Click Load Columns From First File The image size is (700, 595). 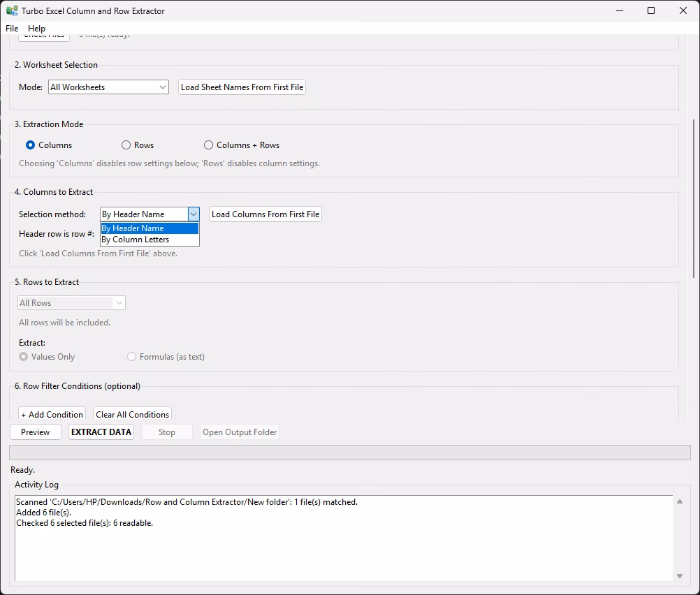pyautogui.click(x=265, y=214)
